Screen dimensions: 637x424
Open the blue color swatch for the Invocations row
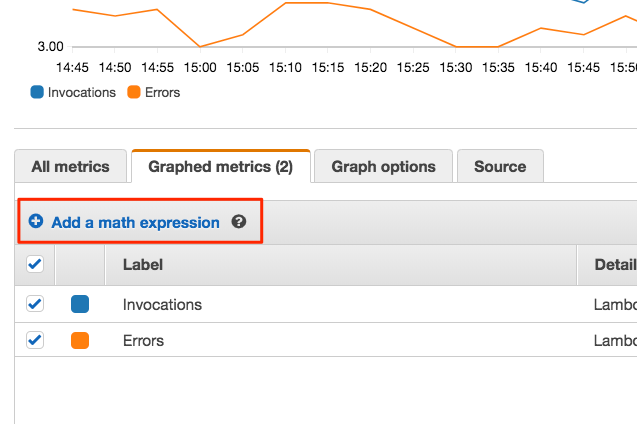click(x=80, y=304)
